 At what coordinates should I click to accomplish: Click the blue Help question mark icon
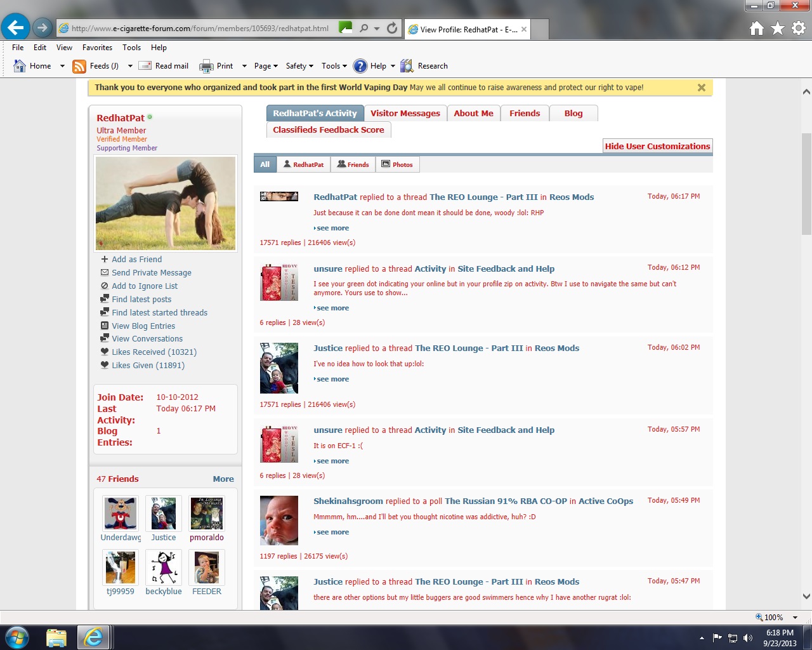pyautogui.click(x=360, y=66)
